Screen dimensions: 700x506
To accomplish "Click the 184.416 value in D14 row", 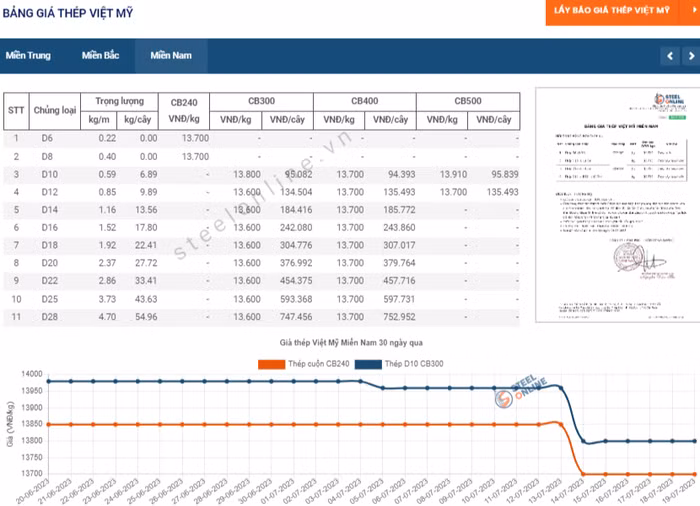I will 296,210.
